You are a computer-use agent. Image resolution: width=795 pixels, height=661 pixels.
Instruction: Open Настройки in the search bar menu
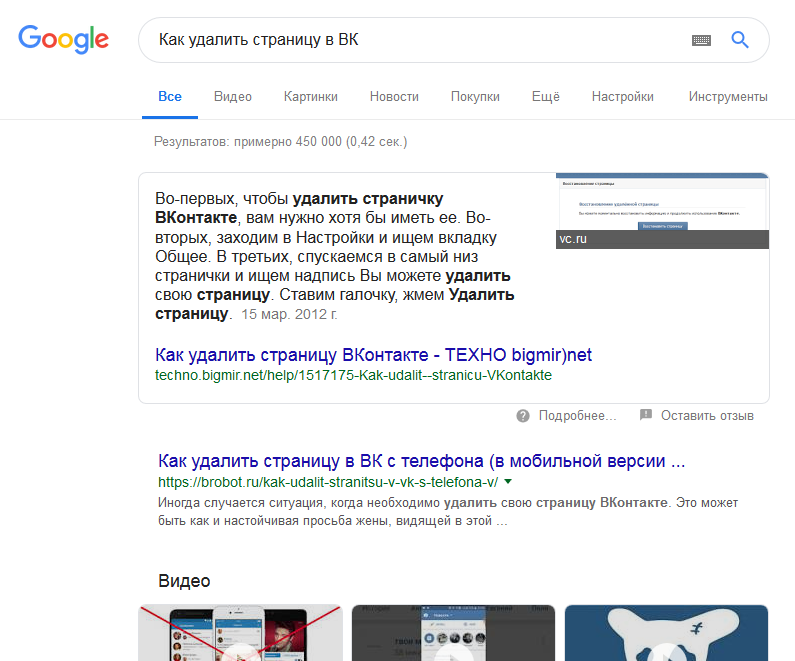point(623,97)
